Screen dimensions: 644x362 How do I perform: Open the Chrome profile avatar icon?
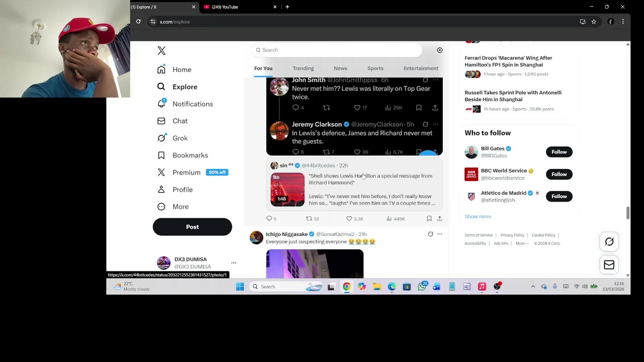tap(610, 22)
